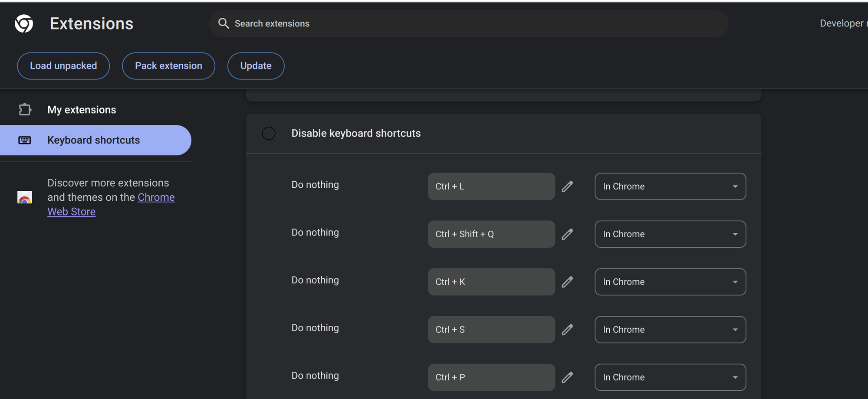
Task: Edit the Ctrl + K shortcut pencil
Action: 567,282
